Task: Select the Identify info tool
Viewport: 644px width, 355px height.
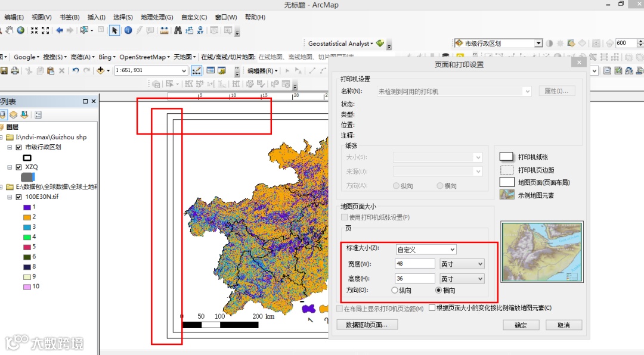Action: [128, 30]
